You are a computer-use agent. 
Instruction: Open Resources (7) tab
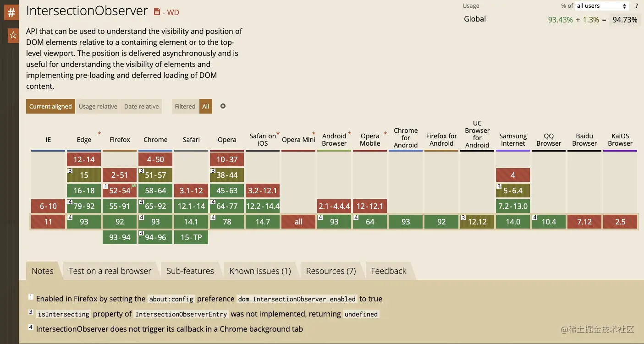331,271
